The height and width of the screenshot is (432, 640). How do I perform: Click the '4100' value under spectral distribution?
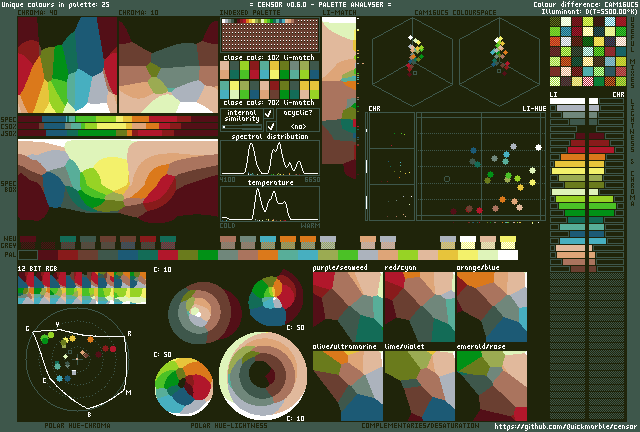[227, 180]
